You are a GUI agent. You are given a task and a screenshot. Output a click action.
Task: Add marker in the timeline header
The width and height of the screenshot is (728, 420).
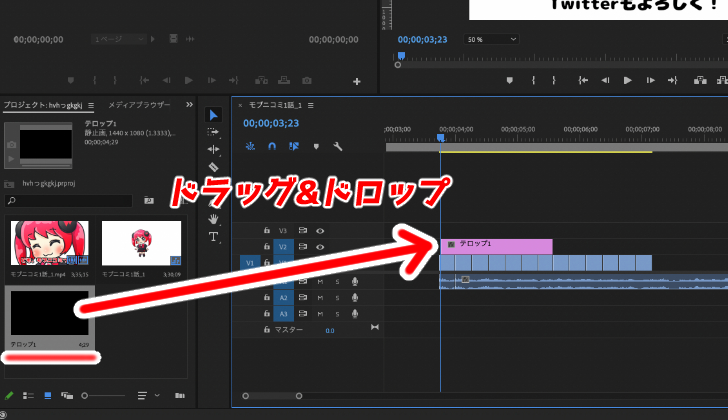pyautogui.click(x=316, y=147)
